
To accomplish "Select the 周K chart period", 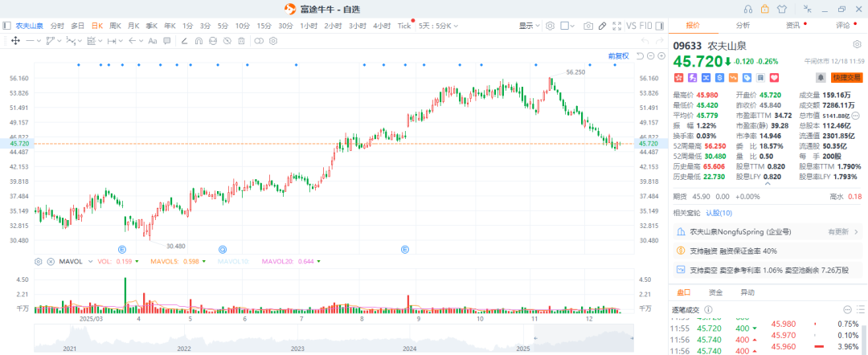I will point(115,26).
